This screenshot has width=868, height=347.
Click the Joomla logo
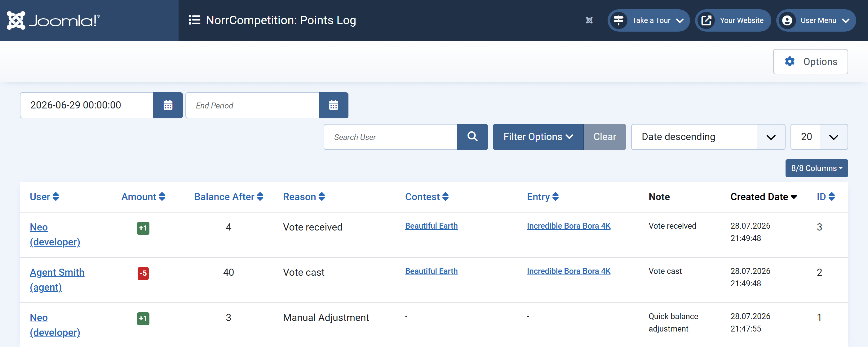pos(53,20)
